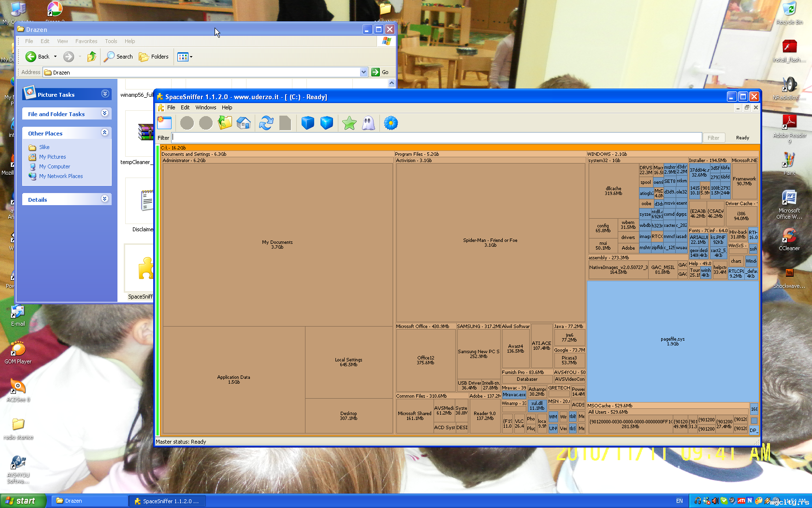Open the SpaceSniffer Edit menu

tap(185, 107)
